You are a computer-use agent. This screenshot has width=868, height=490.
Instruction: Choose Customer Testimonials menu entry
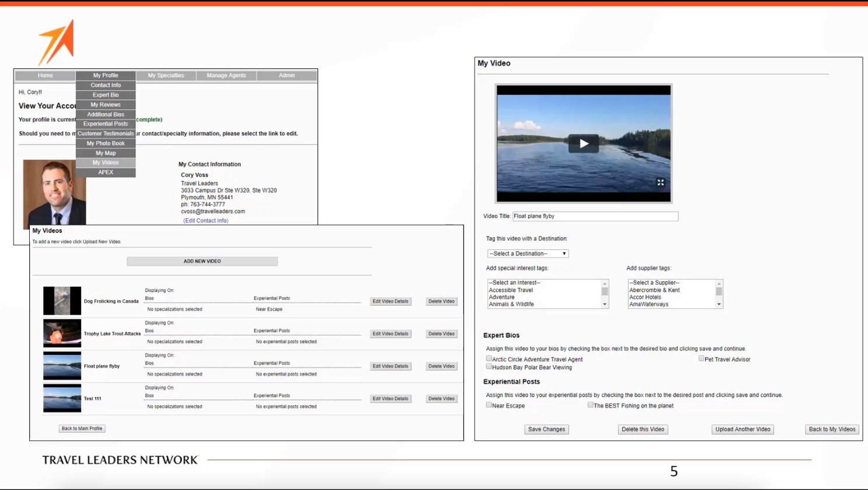click(x=106, y=134)
